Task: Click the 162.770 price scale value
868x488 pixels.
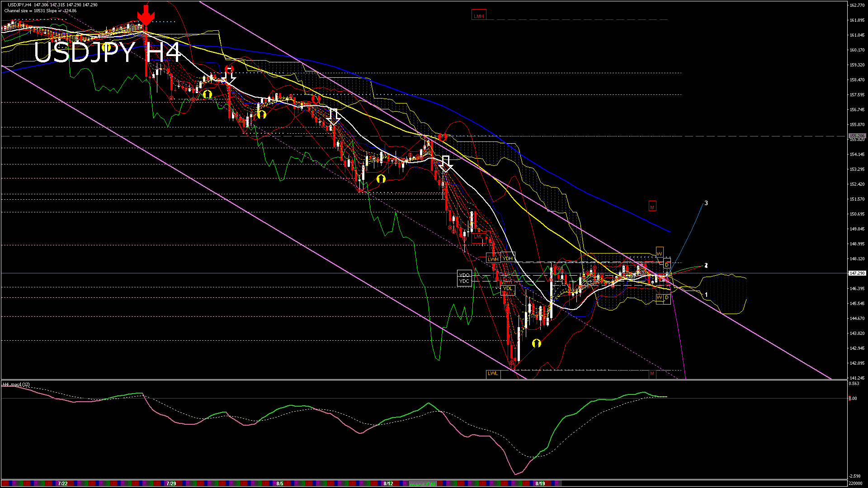Action: tap(857, 5)
